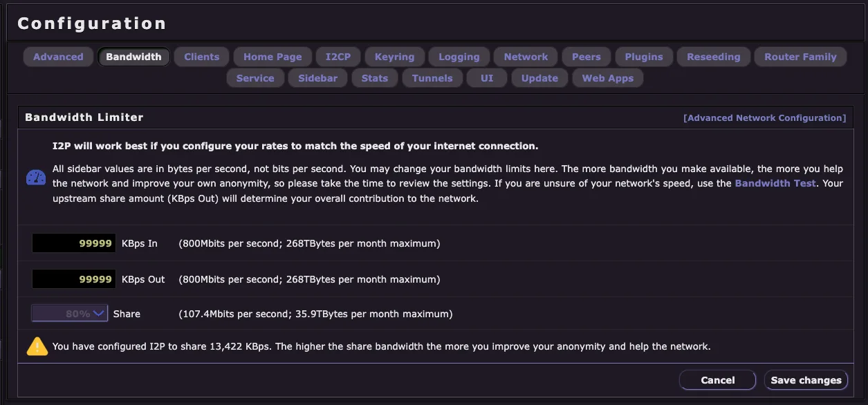Screen dimensions: 868x405
Task: Open the Update settings tab
Action: coord(539,78)
